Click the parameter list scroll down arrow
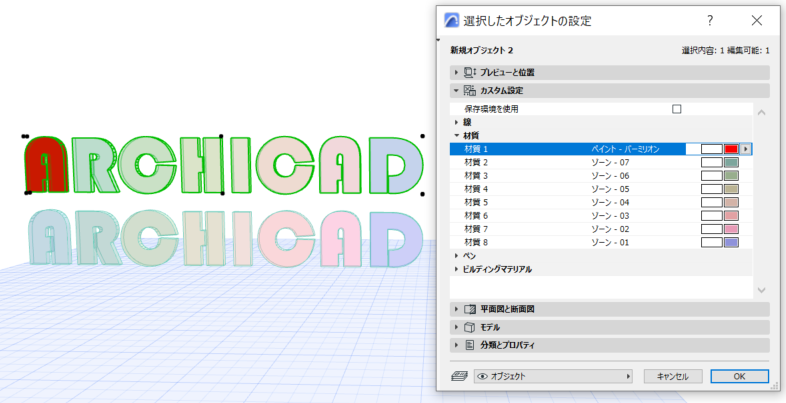786x403 pixels. coord(761,290)
